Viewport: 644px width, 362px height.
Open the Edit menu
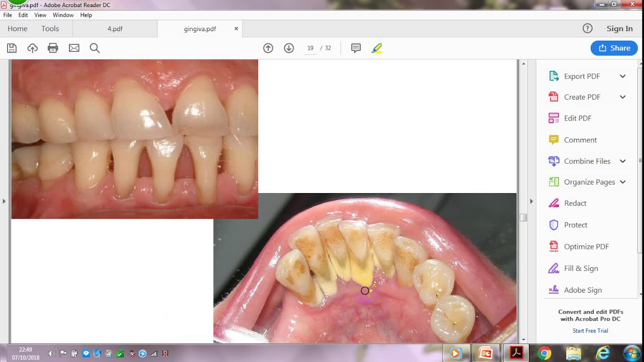pyautogui.click(x=23, y=15)
